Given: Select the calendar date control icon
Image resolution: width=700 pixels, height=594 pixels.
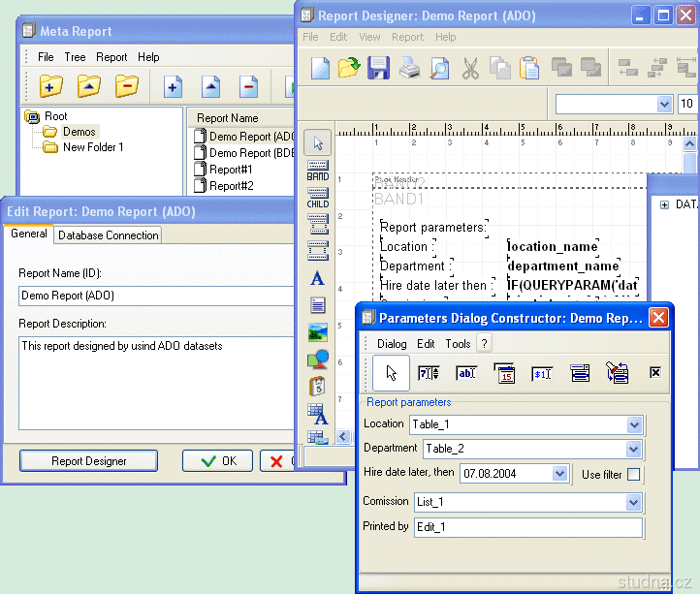Looking at the screenshot, I should 503,372.
